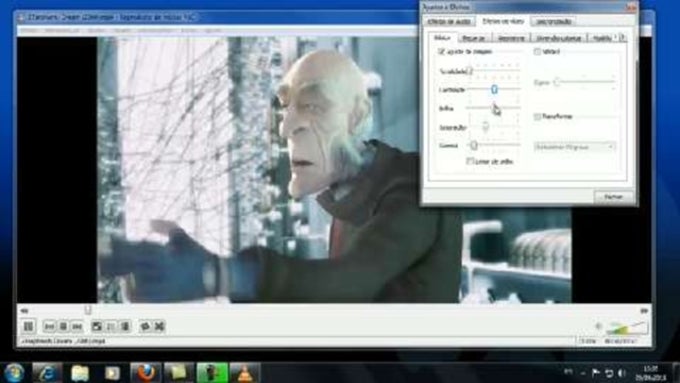
Task: Open the Vídeo menu
Action: tap(122, 31)
